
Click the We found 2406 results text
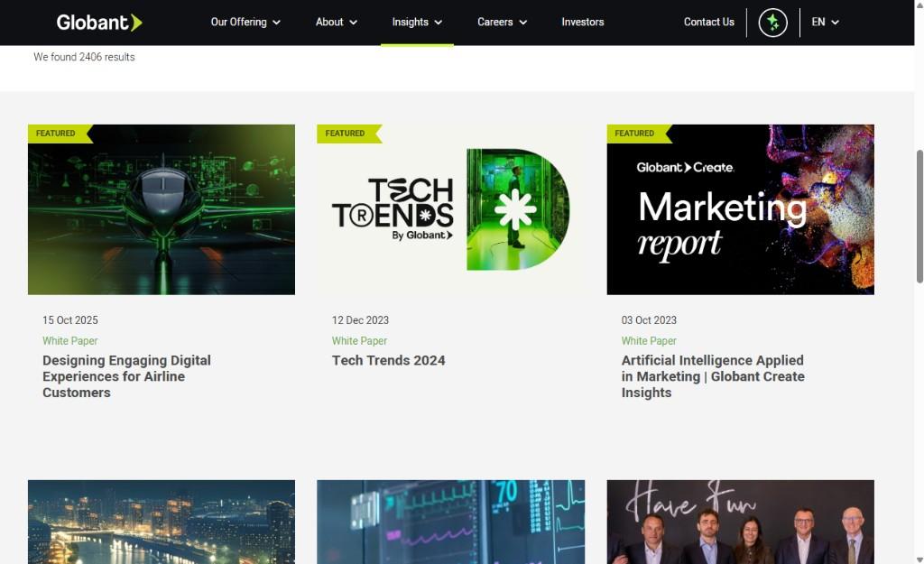[x=84, y=57]
